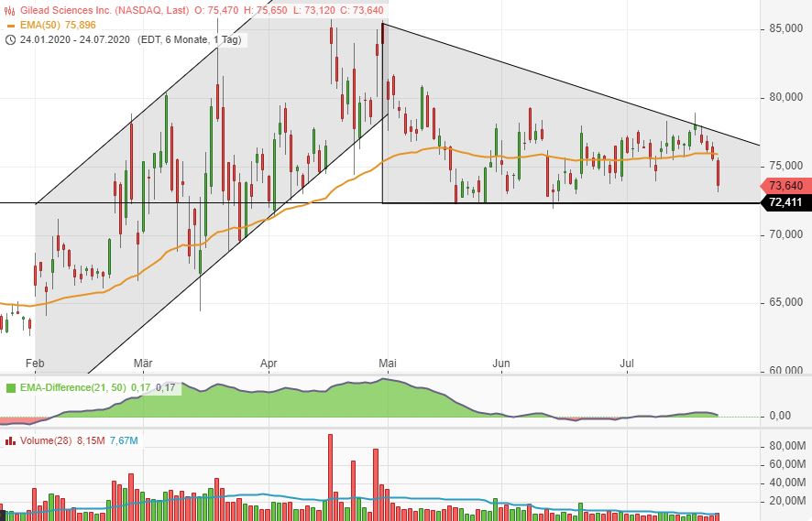Click the Mai month label on time axis
812x521 pixels.
coord(388,364)
